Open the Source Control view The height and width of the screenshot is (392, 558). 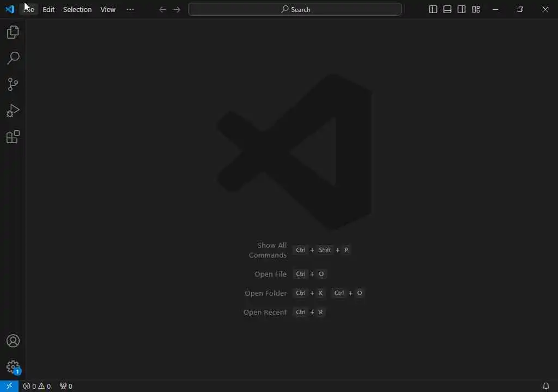[13, 84]
